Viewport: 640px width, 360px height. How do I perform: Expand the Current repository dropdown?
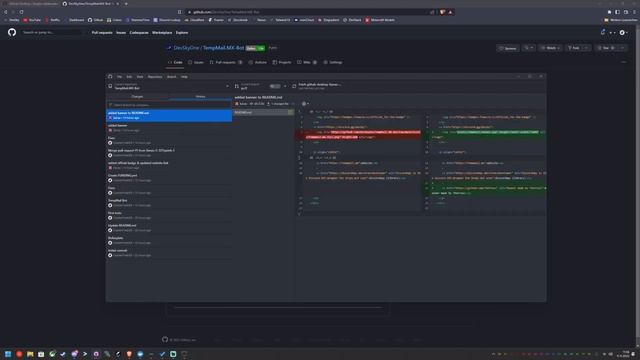[169, 86]
